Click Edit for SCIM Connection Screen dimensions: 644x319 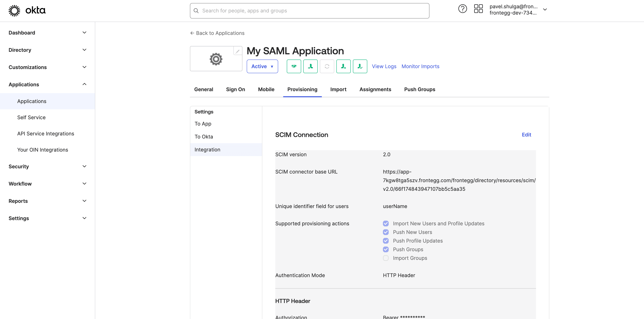[x=526, y=135]
